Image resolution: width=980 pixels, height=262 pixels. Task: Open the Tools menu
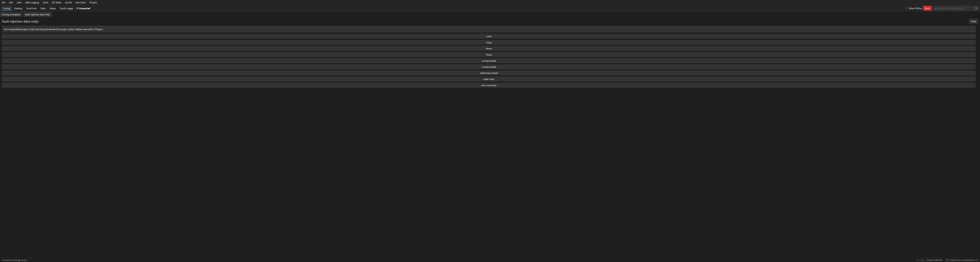tap(46, 2)
